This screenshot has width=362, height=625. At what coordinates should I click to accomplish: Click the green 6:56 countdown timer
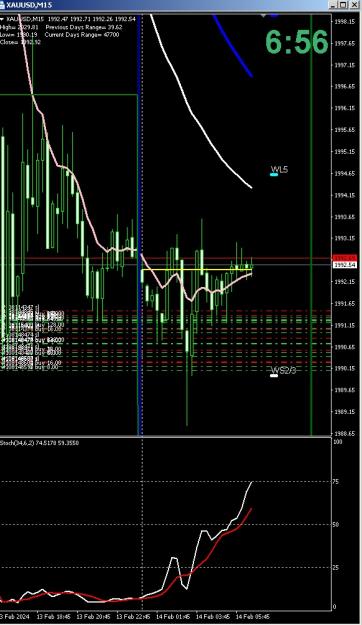click(x=297, y=42)
